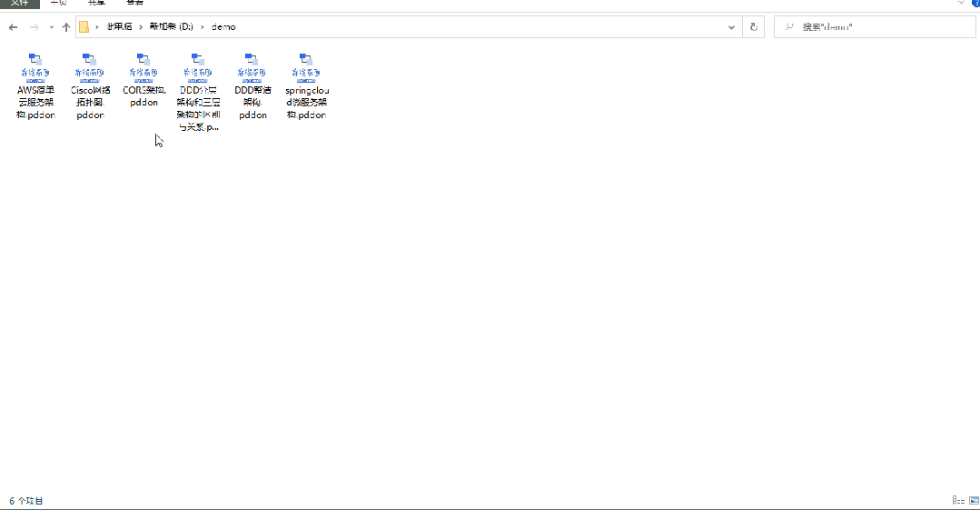Image resolution: width=980 pixels, height=510 pixels.
Task: Select the Cisco网络拓扑图.pddon file icon
Action: click(x=90, y=67)
